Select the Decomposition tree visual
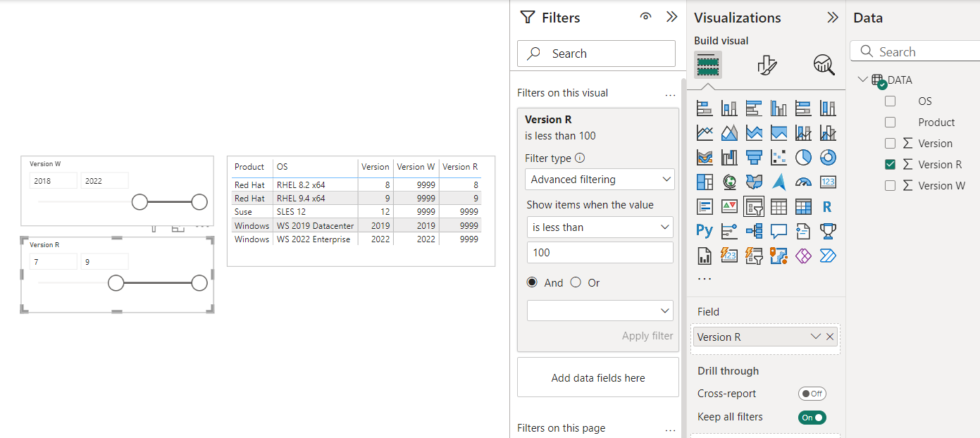The width and height of the screenshot is (980, 438). pyautogui.click(x=754, y=230)
